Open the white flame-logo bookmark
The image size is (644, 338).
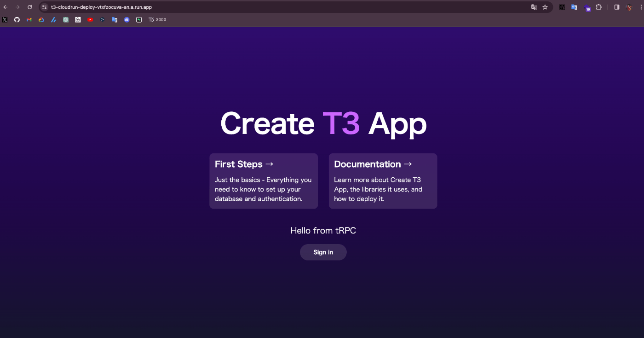(78, 20)
